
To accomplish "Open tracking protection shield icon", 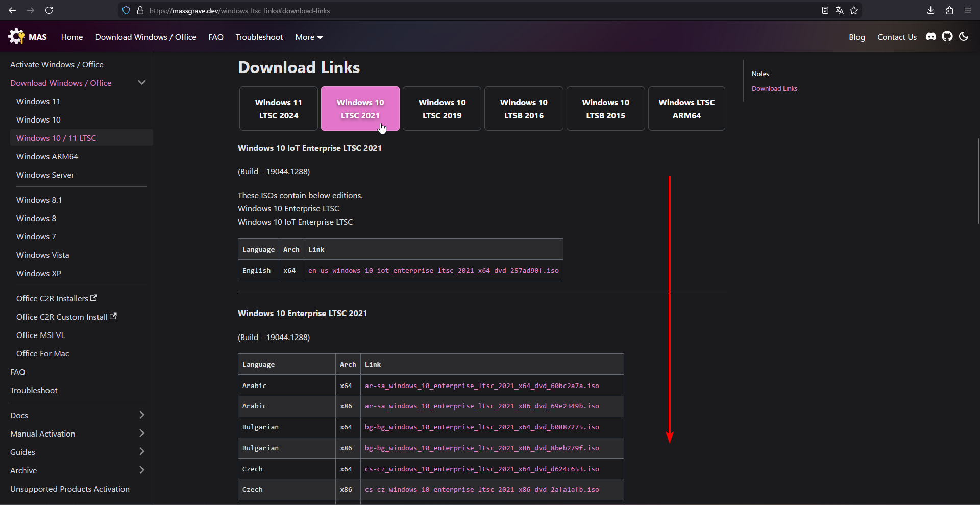I will point(126,10).
